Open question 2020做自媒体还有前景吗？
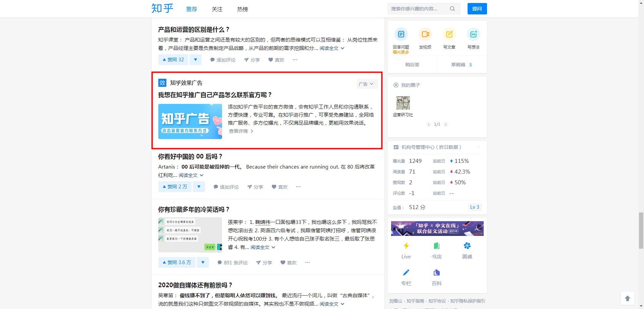 195,285
